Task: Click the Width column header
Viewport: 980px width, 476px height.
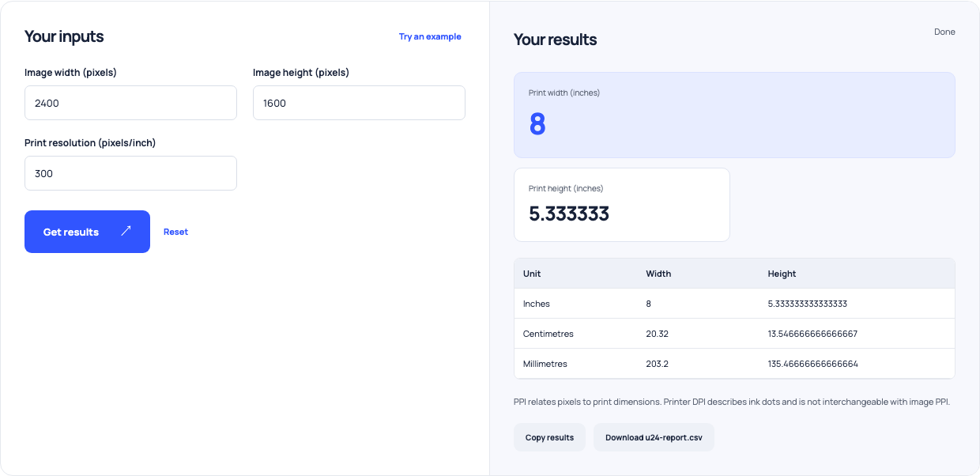Action: coord(658,274)
